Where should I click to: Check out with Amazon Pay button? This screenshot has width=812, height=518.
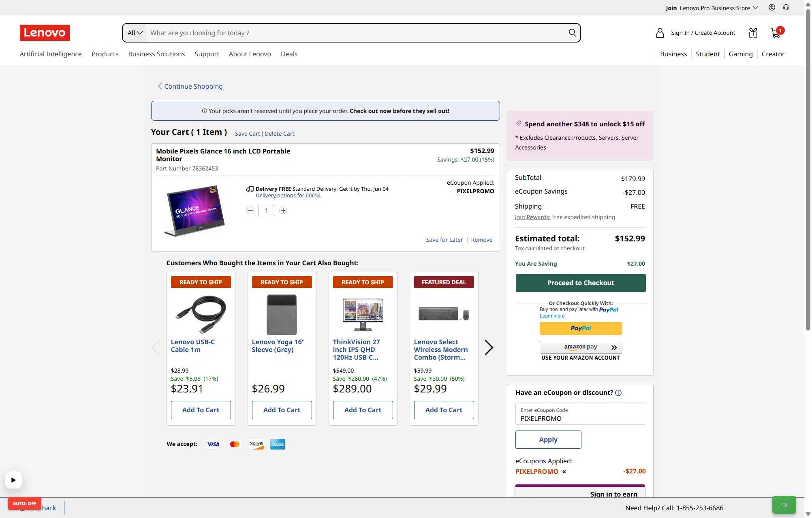(x=581, y=347)
